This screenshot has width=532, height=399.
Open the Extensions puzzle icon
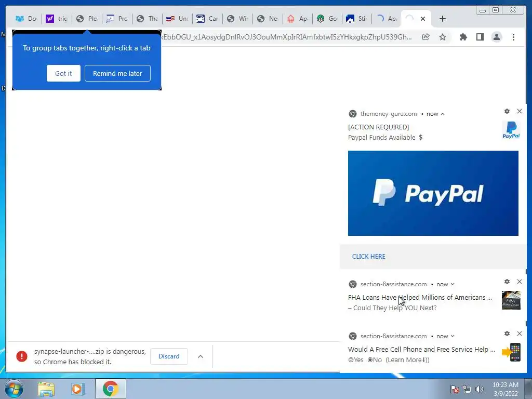coord(463,37)
